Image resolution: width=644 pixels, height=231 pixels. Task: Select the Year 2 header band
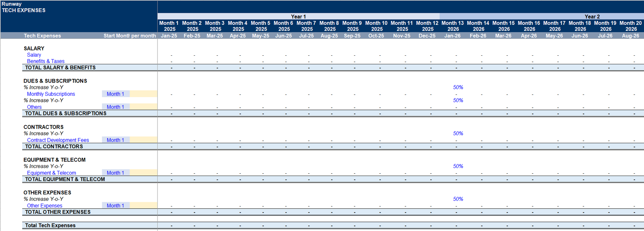(x=592, y=17)
